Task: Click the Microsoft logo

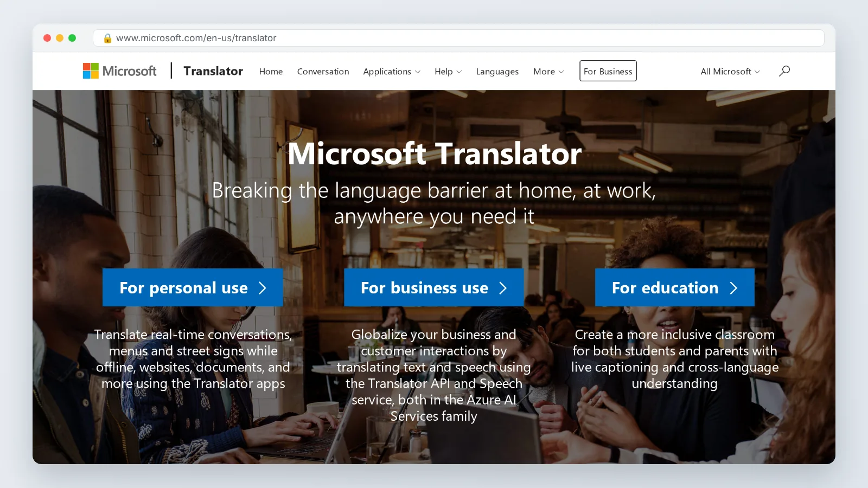Action: coord(119,71)
